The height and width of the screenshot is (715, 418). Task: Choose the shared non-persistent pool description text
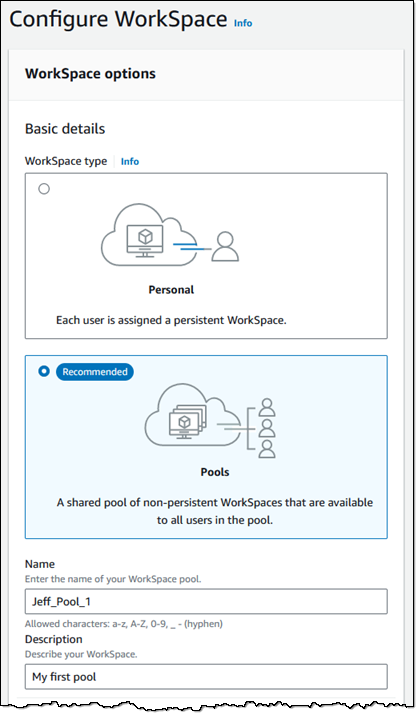pyautogui.click(x=215, y=511)
